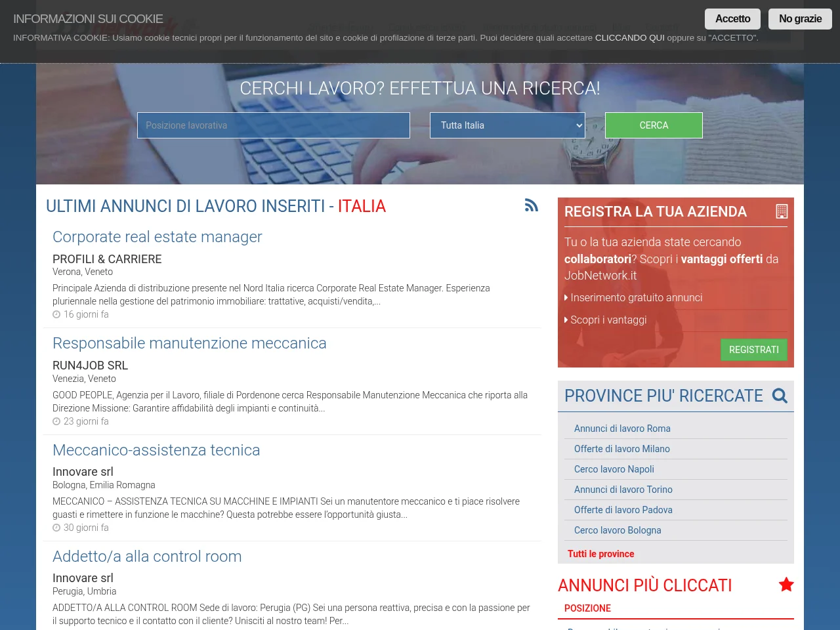This screenshot has height=630, width=840.
Task: Open Tutti le province link
Action: 601,554
